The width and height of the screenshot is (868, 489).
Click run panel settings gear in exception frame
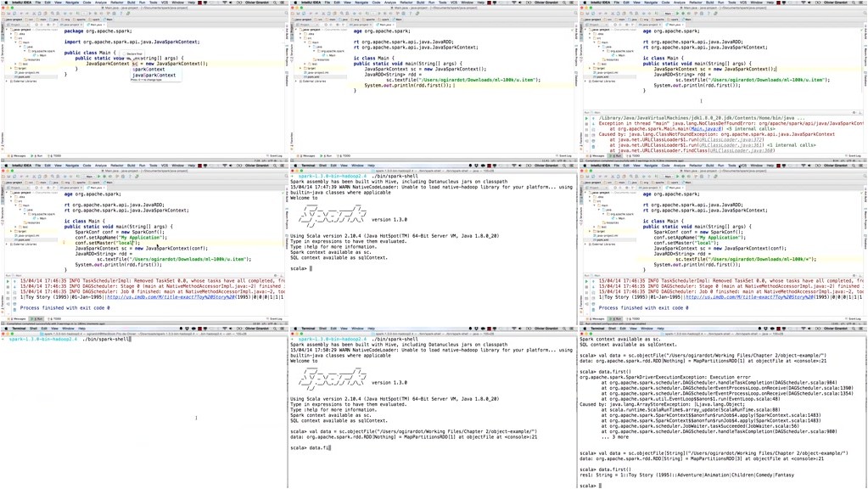(x=854, y=112)
